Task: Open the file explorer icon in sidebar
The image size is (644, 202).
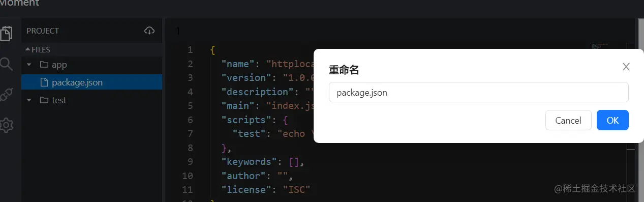Action: (x=6, y=34)
